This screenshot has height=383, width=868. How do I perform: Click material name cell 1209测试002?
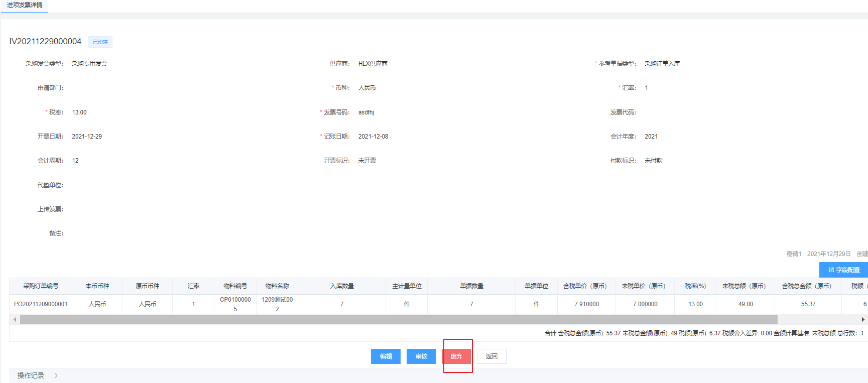277,304
